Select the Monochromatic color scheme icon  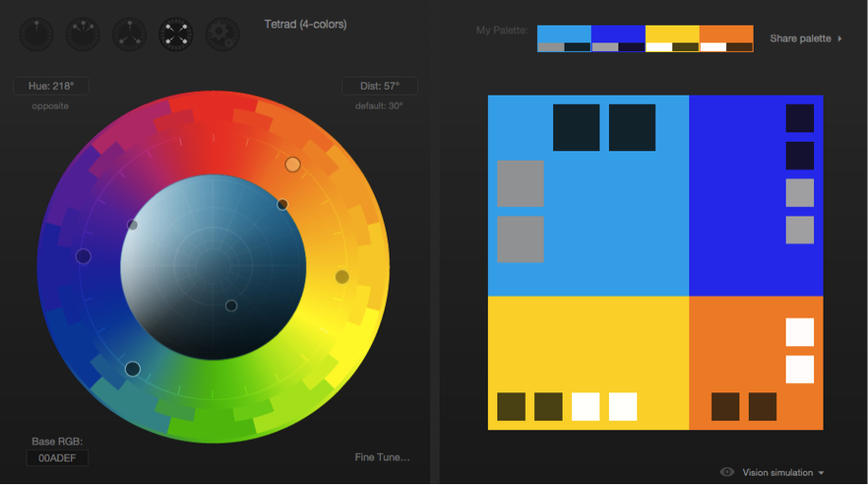pyautogui.click(x=37, y=34)
